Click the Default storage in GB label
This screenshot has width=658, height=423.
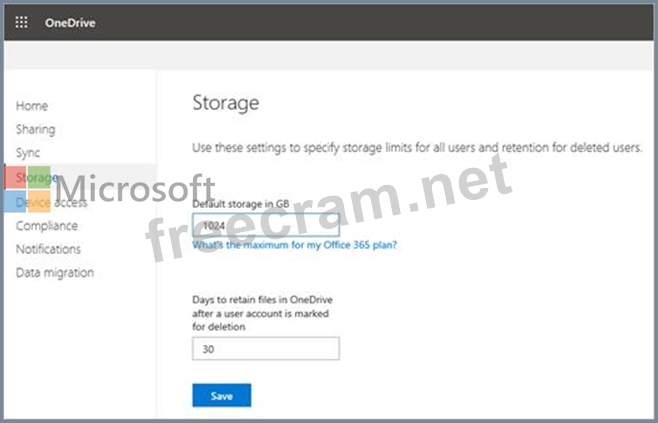[x=241, y=204]
